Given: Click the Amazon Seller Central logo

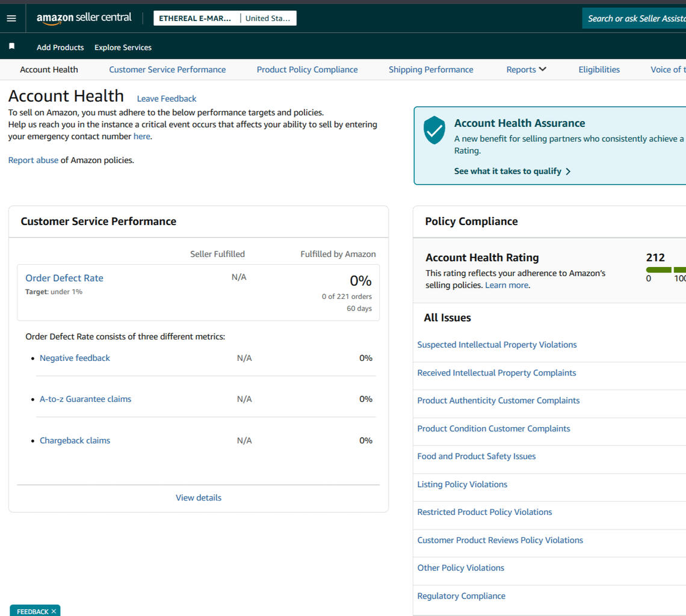Looking at the screenshot, I should coord(84,18).
